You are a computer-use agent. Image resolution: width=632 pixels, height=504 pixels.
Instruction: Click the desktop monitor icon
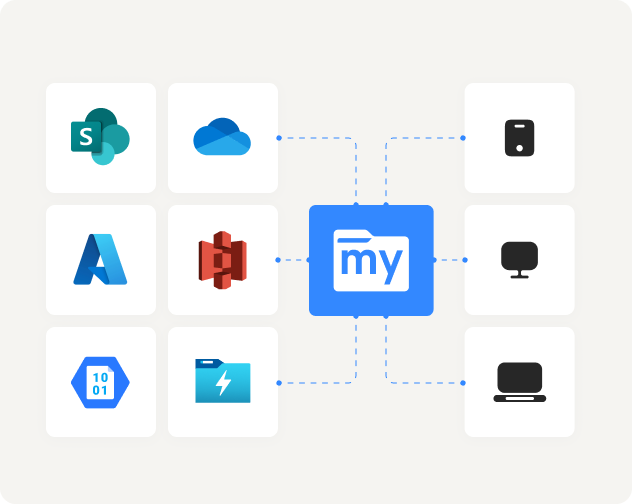pos(519,260)
